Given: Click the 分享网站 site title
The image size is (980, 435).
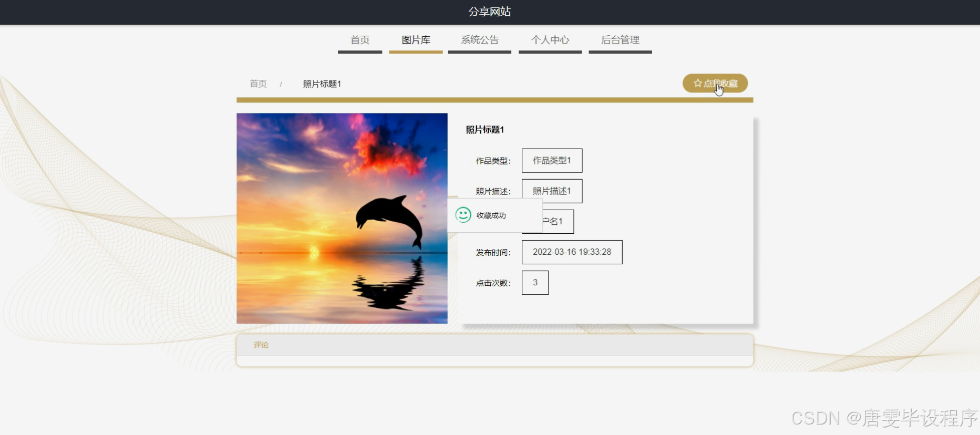Looking at the screenshot, I should coord(490,12).
